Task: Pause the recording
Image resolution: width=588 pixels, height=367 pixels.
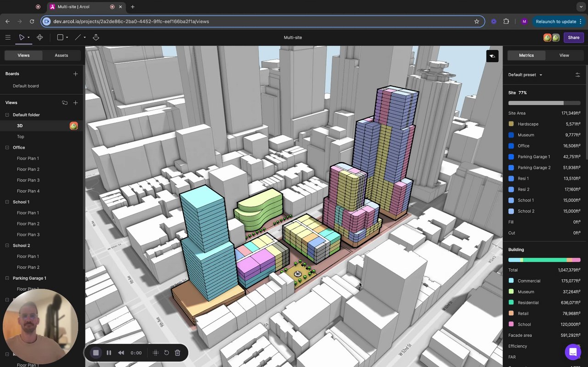Action: [109, 353]
